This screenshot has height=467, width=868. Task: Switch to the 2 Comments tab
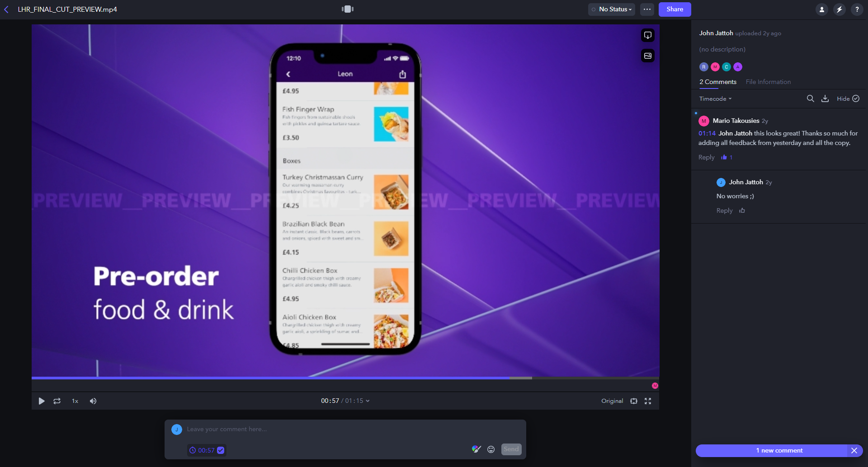point(718,82)
